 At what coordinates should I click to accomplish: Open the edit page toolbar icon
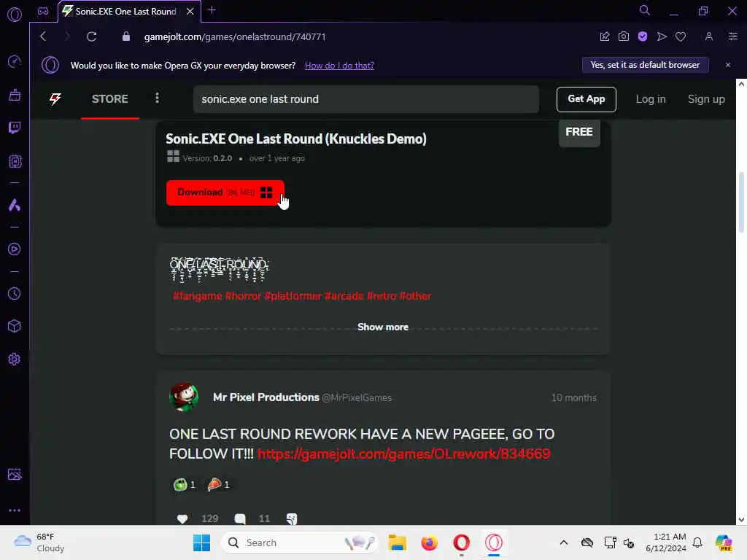tap(605, 36)
